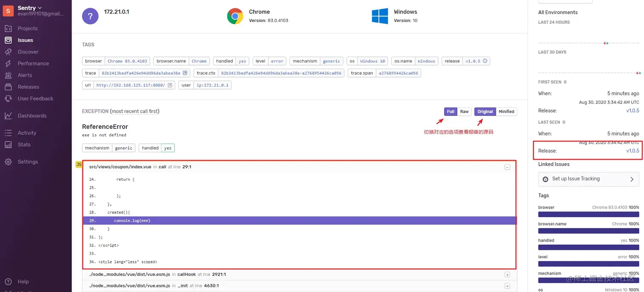
Task: Click the handled tag distribution bar
Action: [x=589, y=247]
